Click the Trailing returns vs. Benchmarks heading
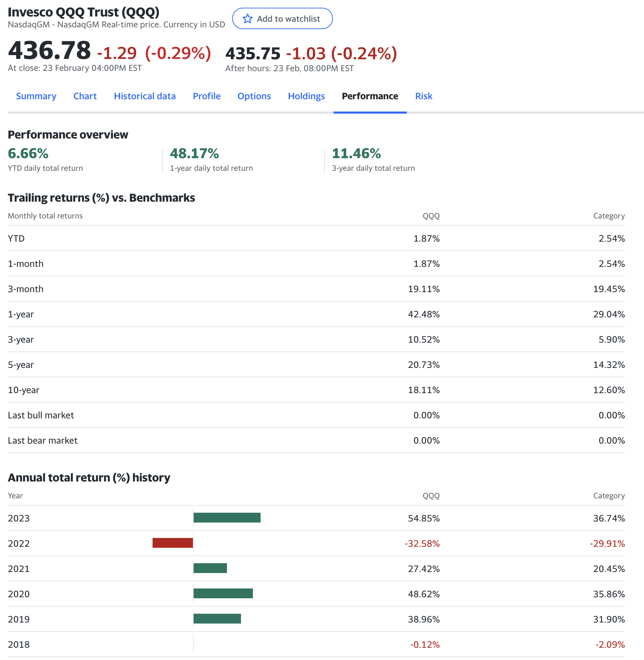Viewport: 644px width, 660px height. [x=101, y=198]
